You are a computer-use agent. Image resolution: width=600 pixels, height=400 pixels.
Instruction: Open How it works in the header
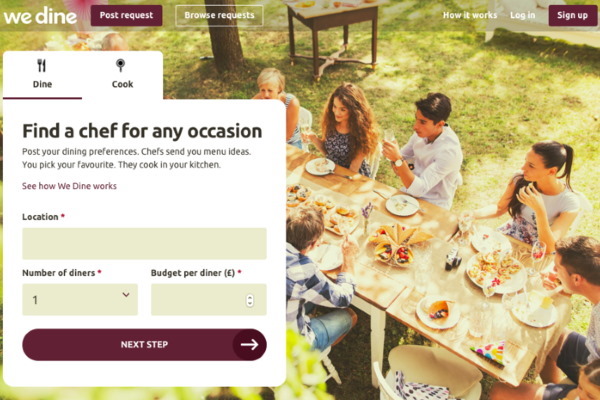470,15
